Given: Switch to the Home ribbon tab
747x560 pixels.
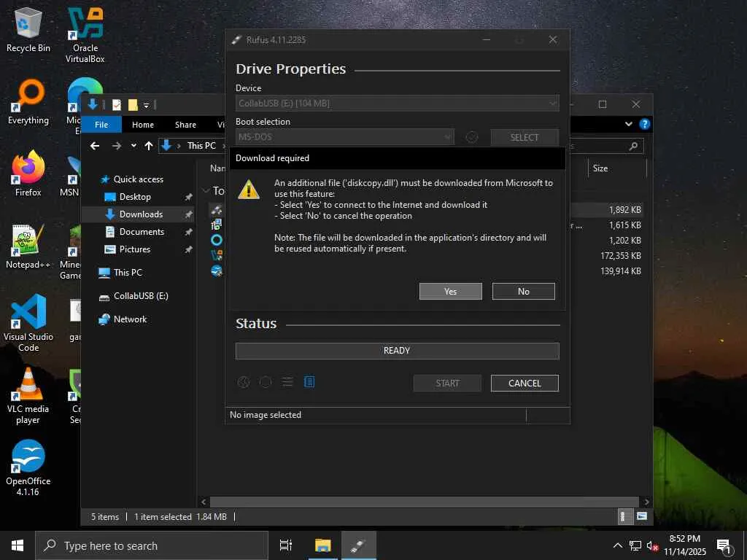Looking at the screenshot, I should (x=143, y=125).
